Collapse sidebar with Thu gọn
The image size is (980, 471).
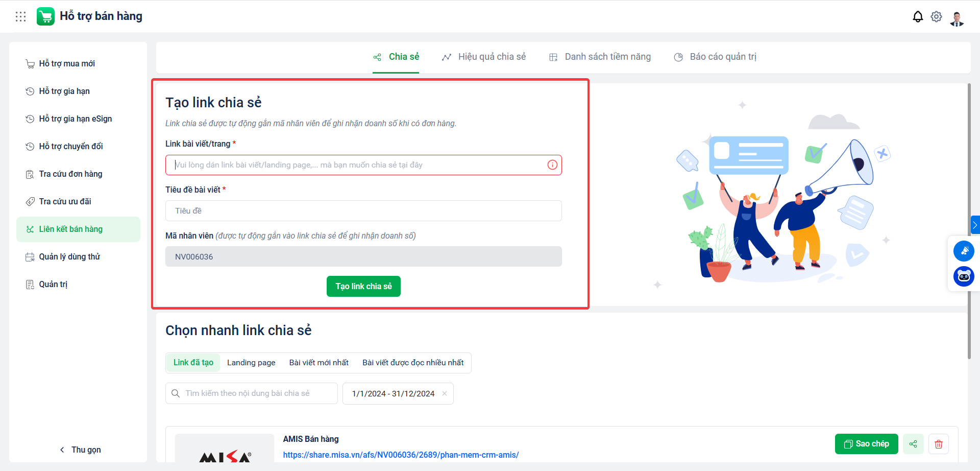pos(81,450)
